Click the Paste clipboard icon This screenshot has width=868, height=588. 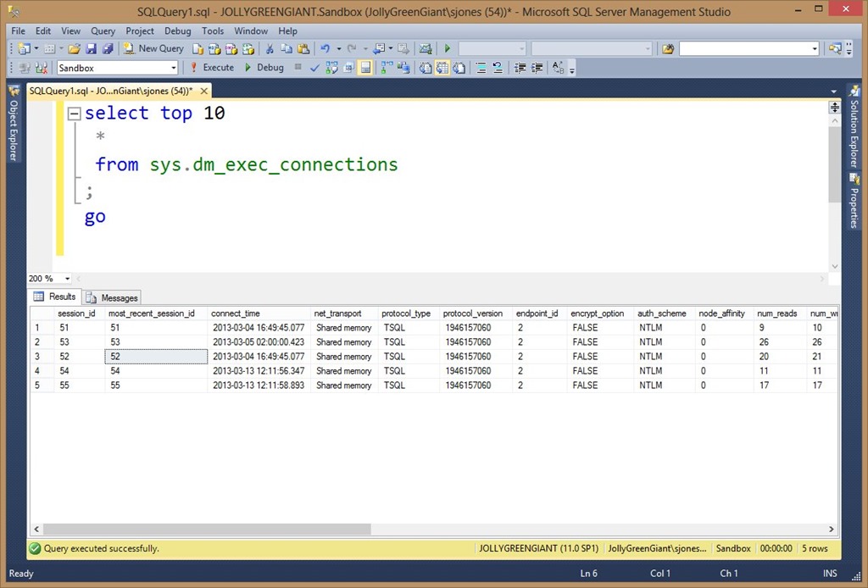click(303, 49)
